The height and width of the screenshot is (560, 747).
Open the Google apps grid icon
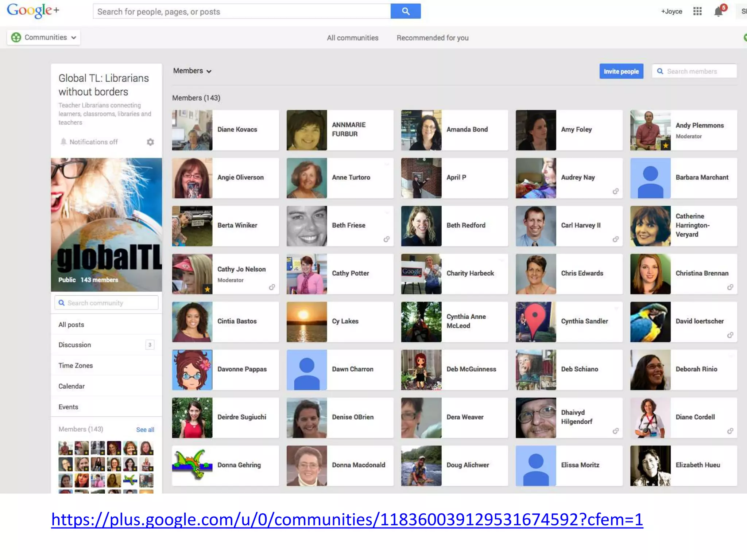coord(697,11)
